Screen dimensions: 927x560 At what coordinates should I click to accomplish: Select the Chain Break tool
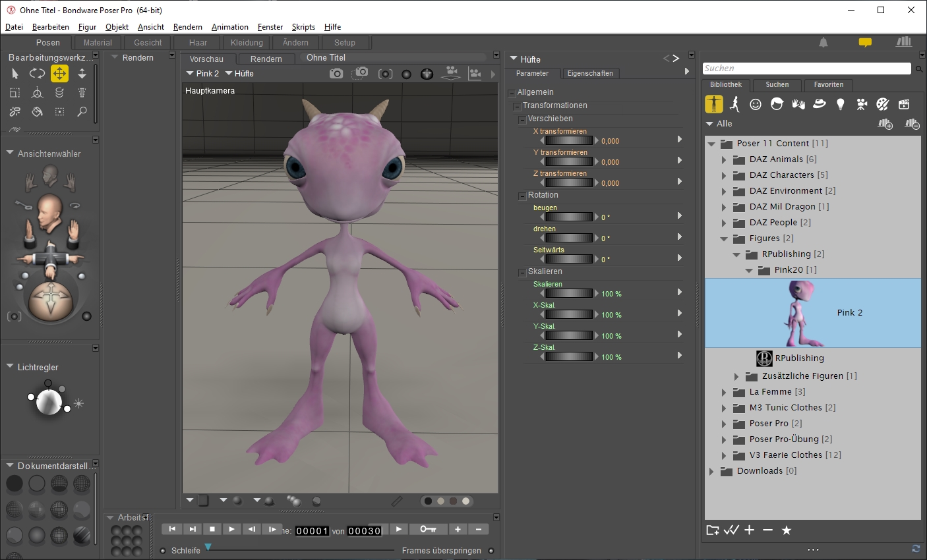click(x=15, y=112)
